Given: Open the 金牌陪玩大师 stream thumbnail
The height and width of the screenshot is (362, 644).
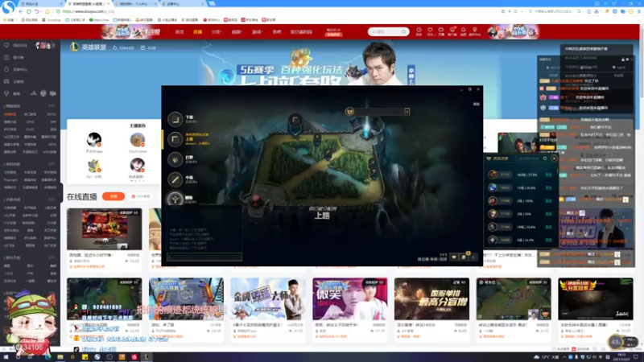Looking at the screenshot, I should [x=268, y=298].
